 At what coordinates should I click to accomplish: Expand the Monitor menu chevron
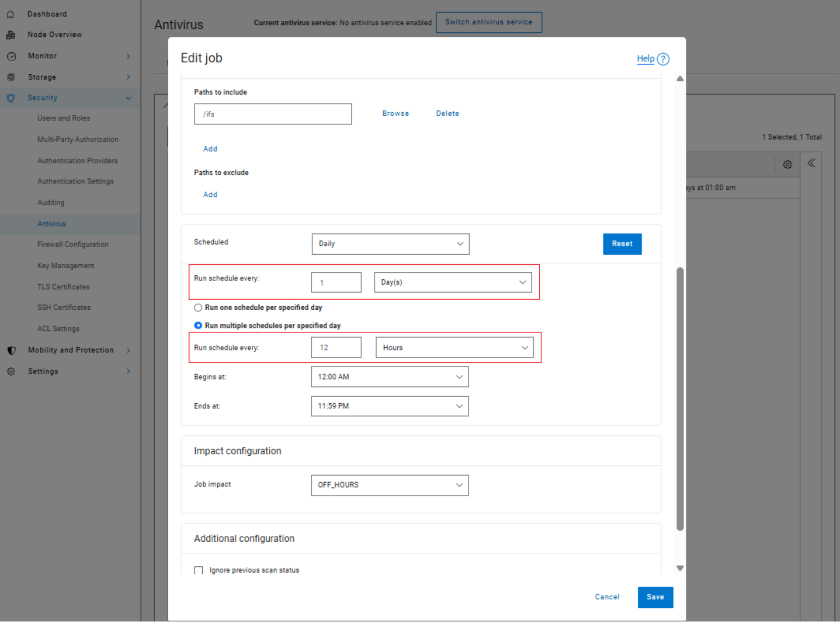click(128, 56)
